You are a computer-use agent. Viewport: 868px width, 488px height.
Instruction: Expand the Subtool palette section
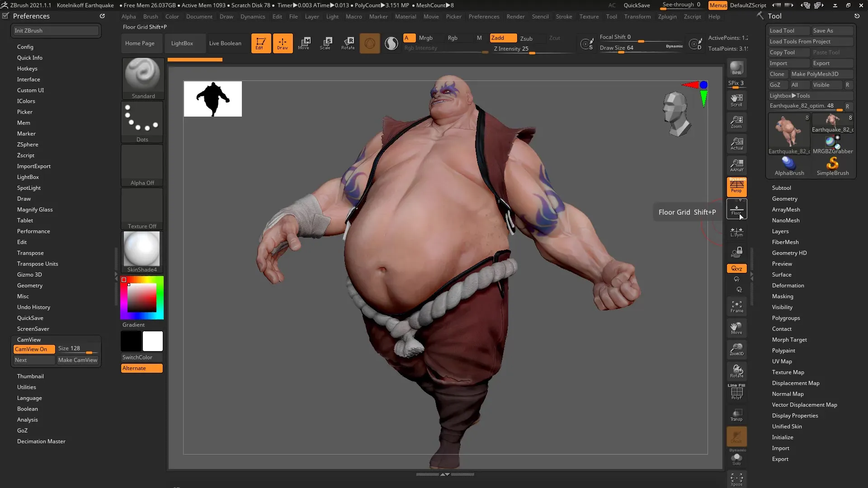[781, 188]
